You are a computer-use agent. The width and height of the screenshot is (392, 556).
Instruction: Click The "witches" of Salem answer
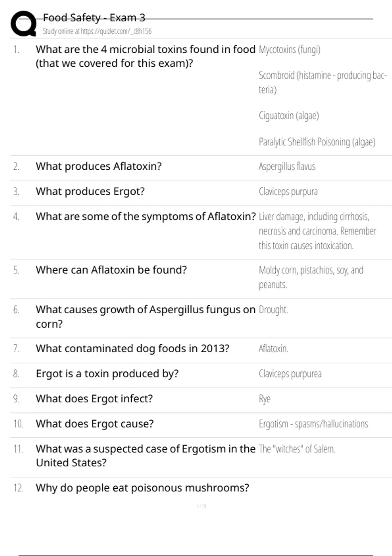click(297, 449)
